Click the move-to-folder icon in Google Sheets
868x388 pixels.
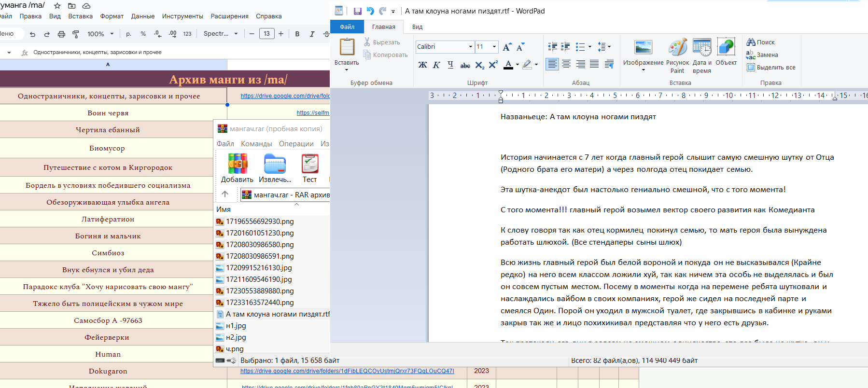click(72, 6)
